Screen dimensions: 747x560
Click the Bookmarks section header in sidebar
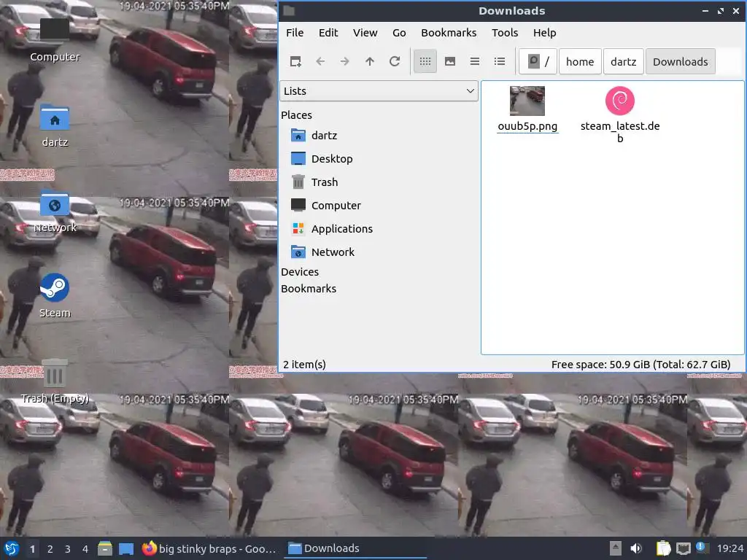pos(309,289)
